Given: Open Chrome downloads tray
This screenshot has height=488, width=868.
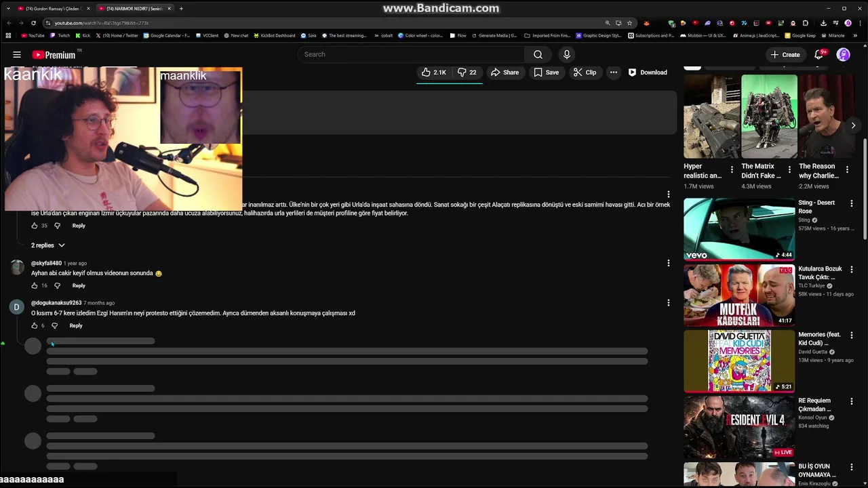Looking at the screenshot, I should point(823,23).
